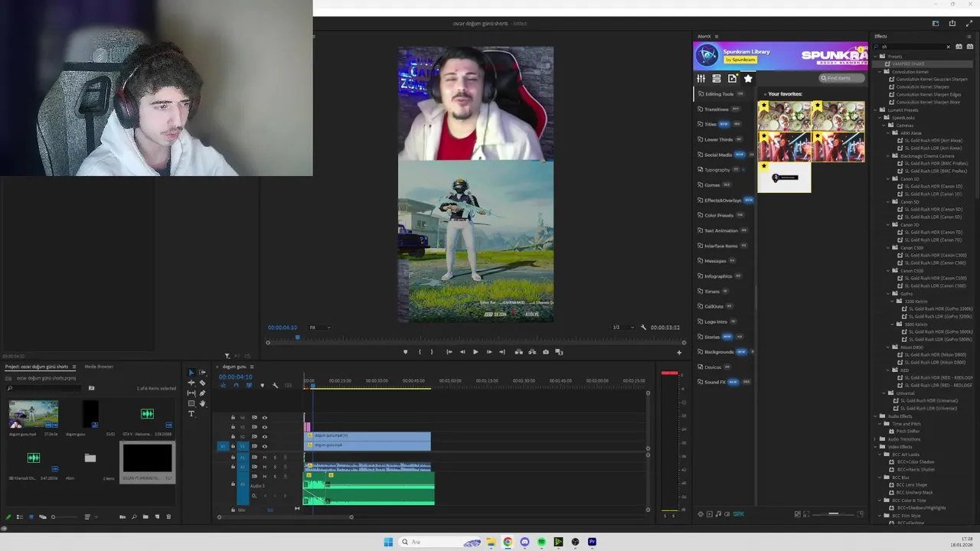Select the Slip tool
The image size is (980, 551).
coord(191,393)
